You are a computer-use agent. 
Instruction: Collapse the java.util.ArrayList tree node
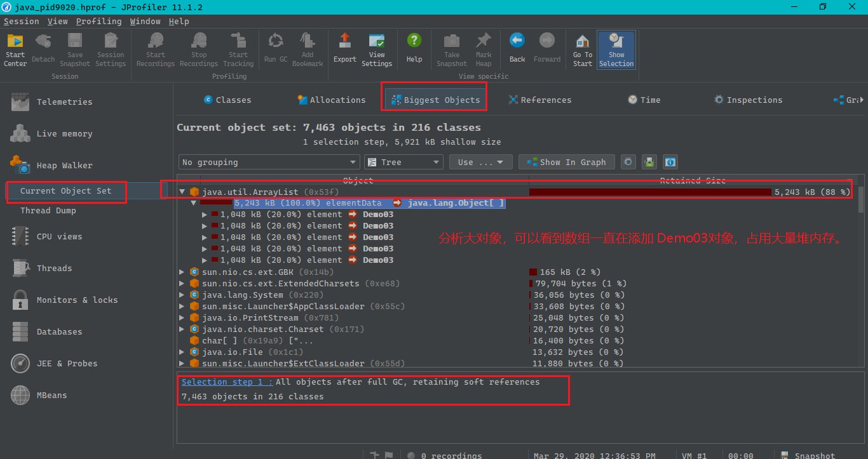(x=182, y=192)
